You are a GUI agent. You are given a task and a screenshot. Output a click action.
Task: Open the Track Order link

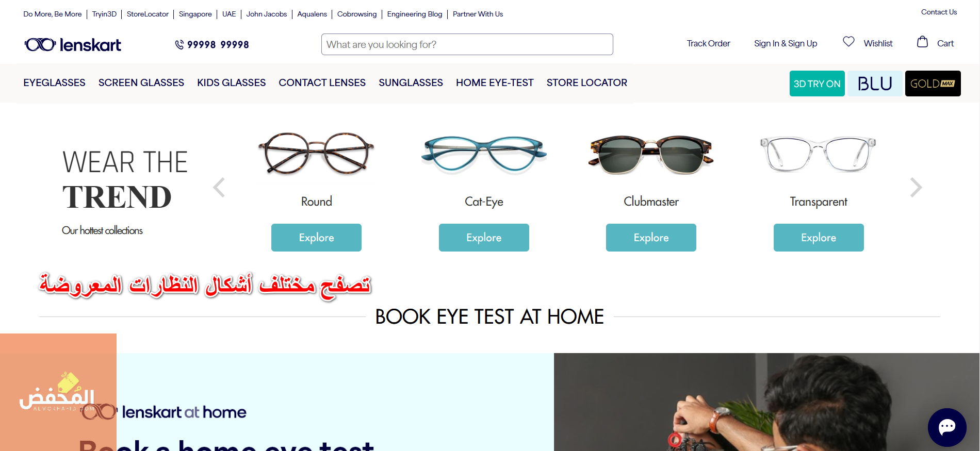pyautogui.click(x=708, y=43)
